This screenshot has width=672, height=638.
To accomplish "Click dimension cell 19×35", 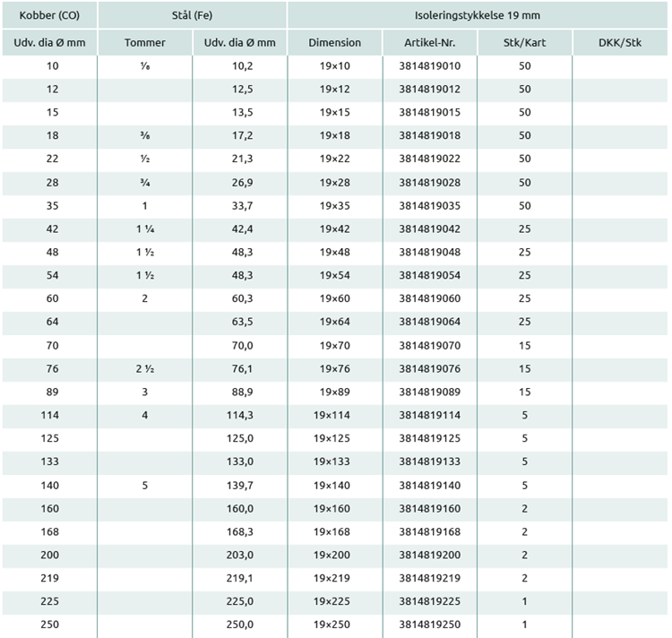I will pyautogui.click(x=335, y=206).
